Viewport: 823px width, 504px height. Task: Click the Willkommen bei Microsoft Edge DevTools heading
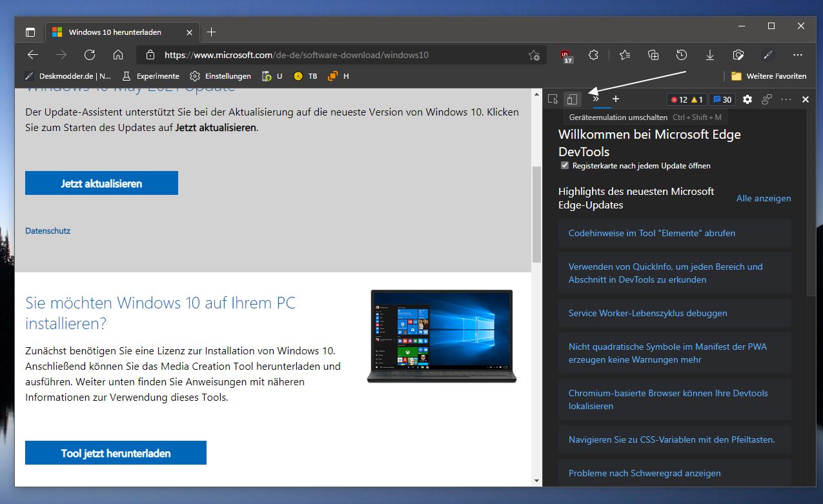(x=649, y=143)
